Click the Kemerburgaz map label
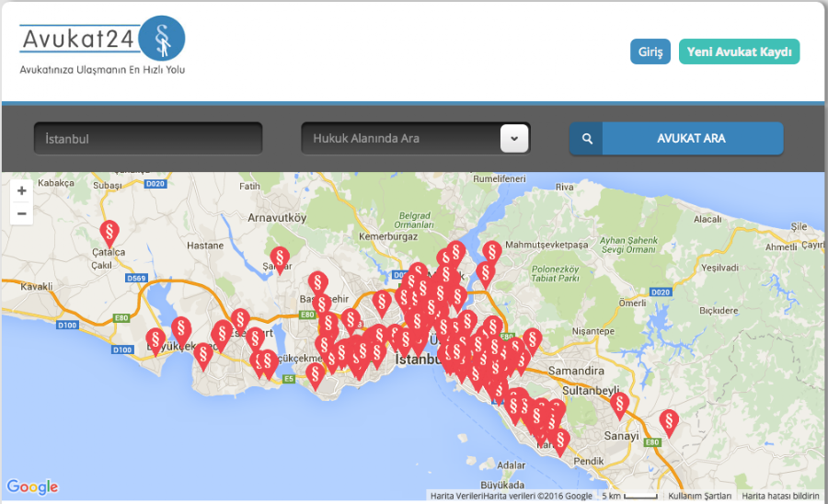 coord(388,236)
